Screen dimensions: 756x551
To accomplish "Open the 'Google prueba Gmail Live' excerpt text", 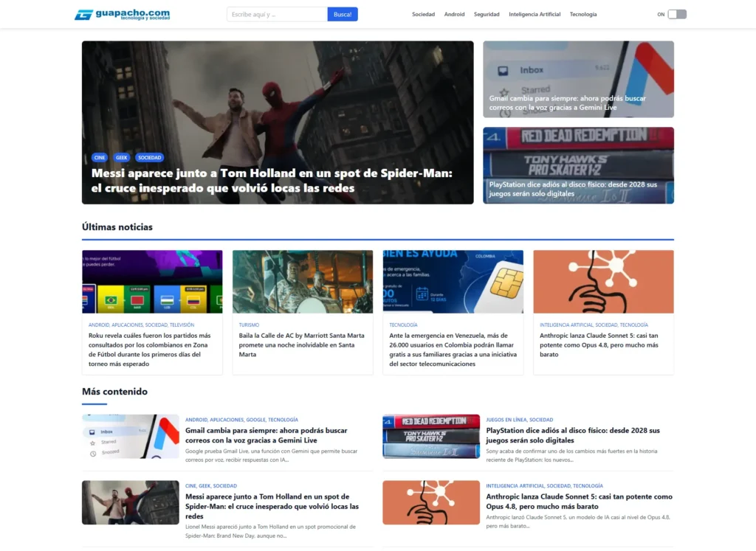I will coord(271,456).
